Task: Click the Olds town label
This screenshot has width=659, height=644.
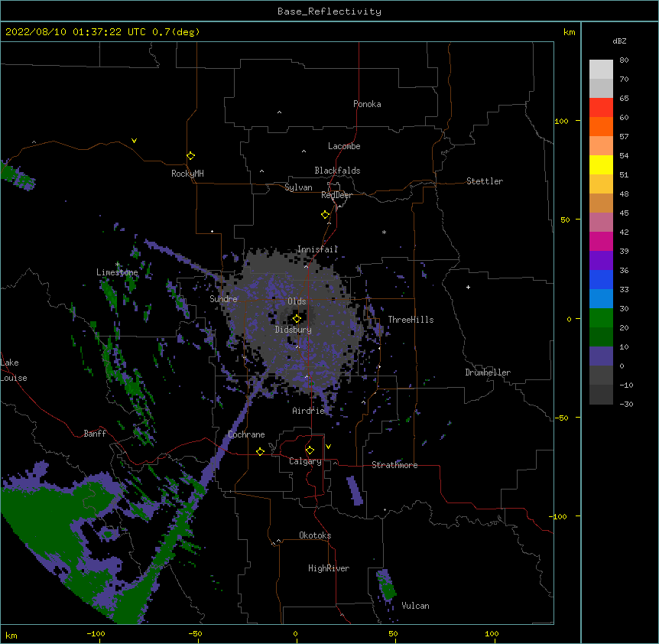Action: (x=297, y=301)
